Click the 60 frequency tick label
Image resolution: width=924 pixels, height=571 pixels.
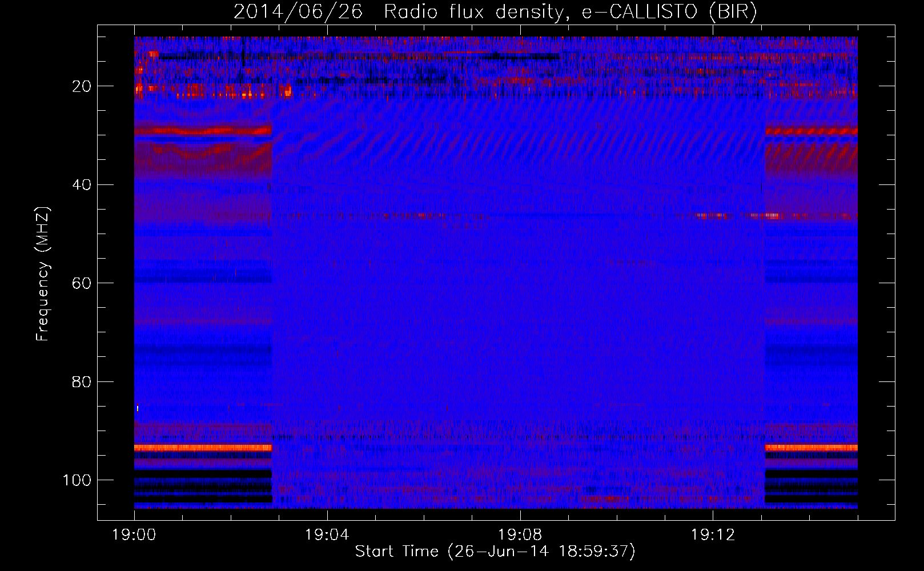point(82,283)
